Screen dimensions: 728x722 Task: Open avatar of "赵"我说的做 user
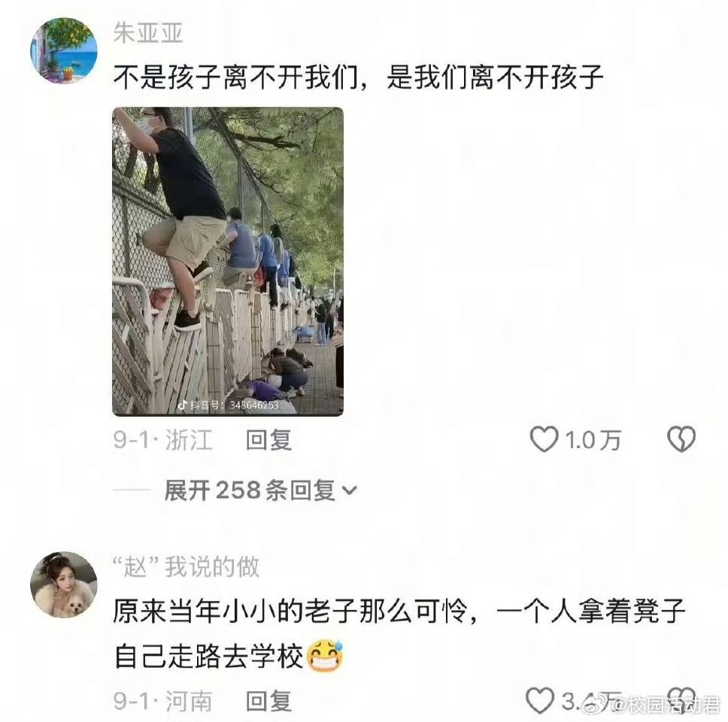coord(64,584)
